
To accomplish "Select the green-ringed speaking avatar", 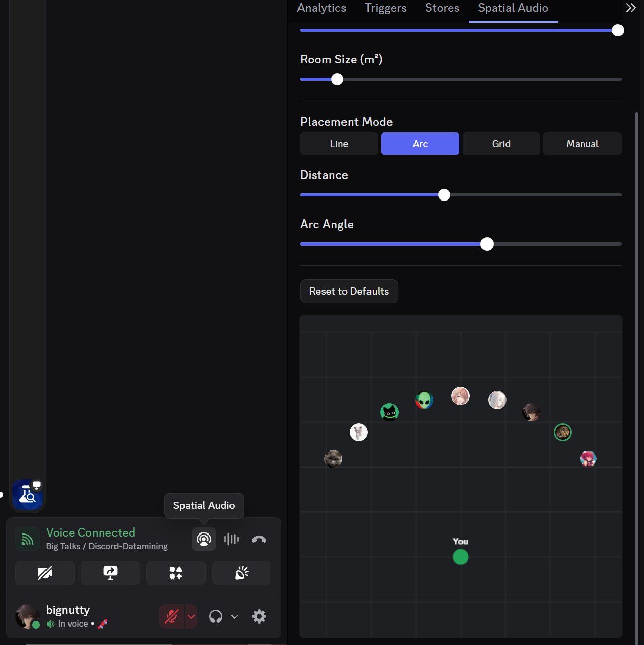I will pyautogui.click(x=563, y=432).
